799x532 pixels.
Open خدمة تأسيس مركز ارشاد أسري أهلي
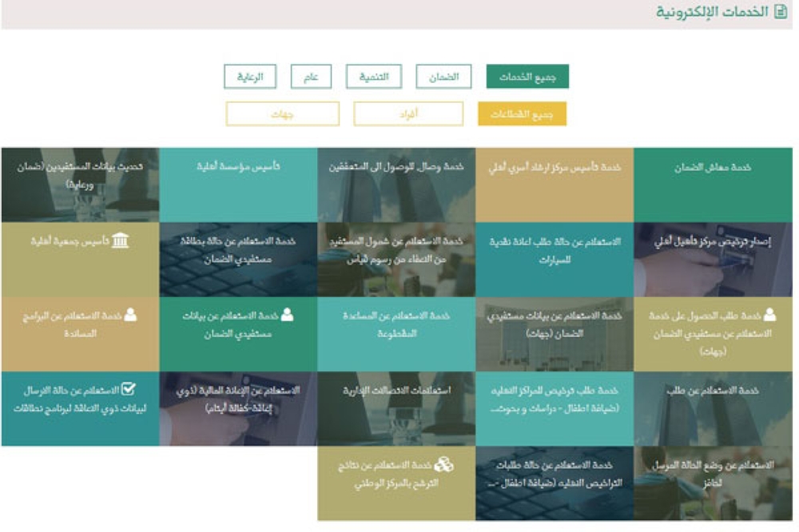[x=555, y=185]
